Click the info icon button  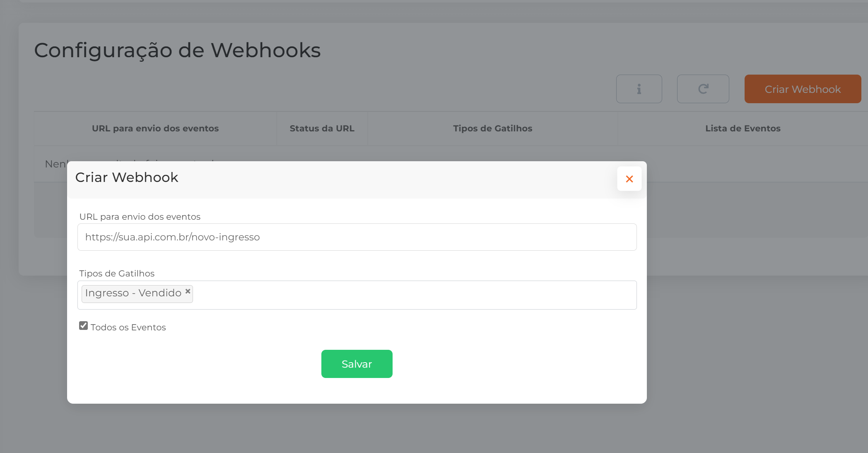tap(639, 89)
